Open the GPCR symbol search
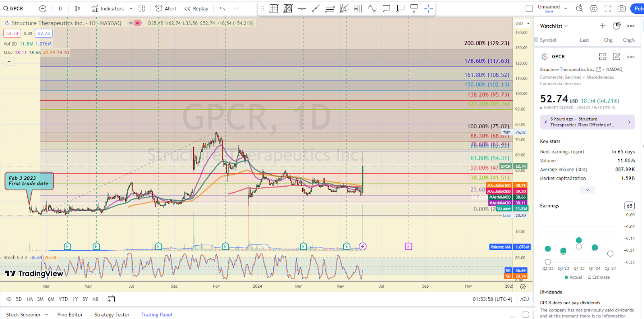Viewport: 644px width, 319px height. click(x=14, y=8)
